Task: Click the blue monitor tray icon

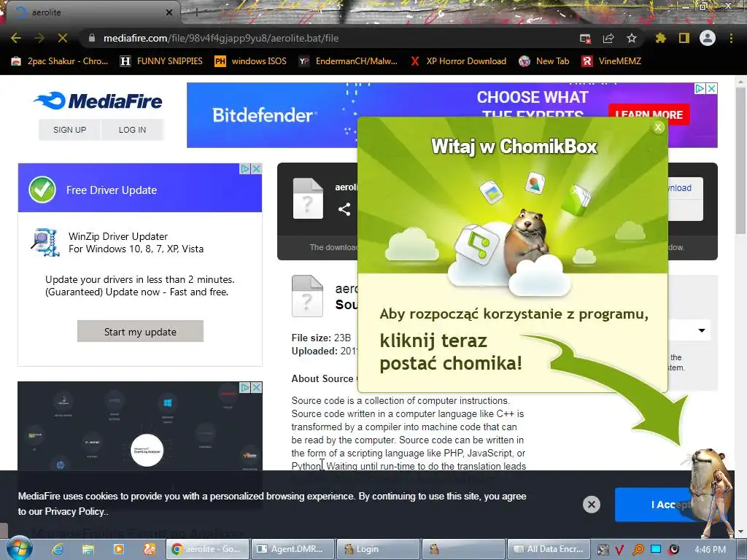Action: (x=656, y=549)
